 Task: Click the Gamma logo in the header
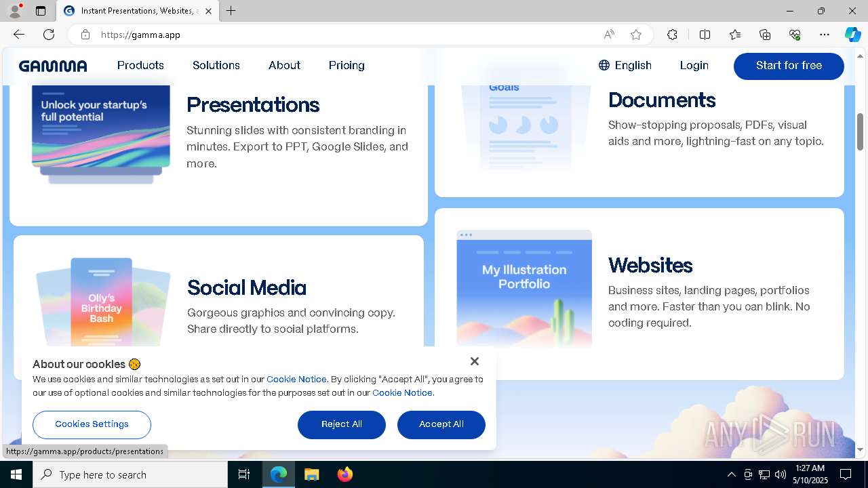coord(53,66)
